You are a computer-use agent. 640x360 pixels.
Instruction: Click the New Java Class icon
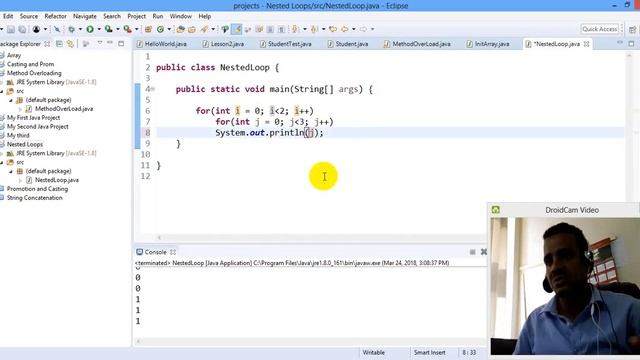(160, 29)
